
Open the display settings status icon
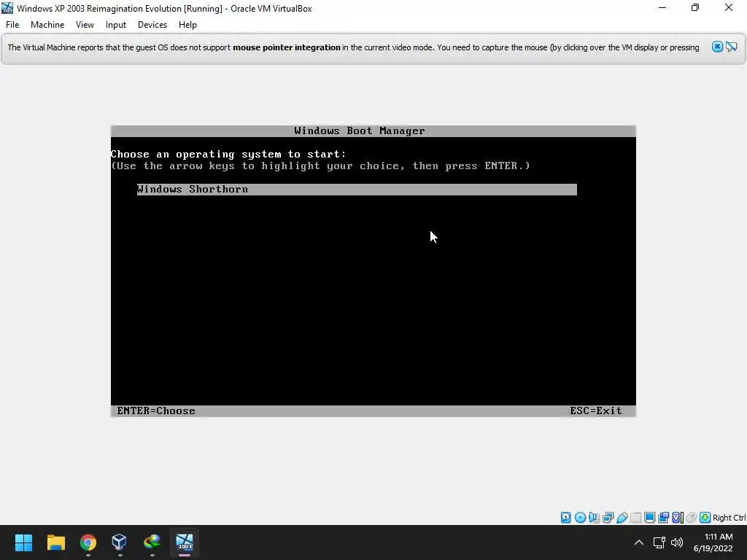(649, 518)
